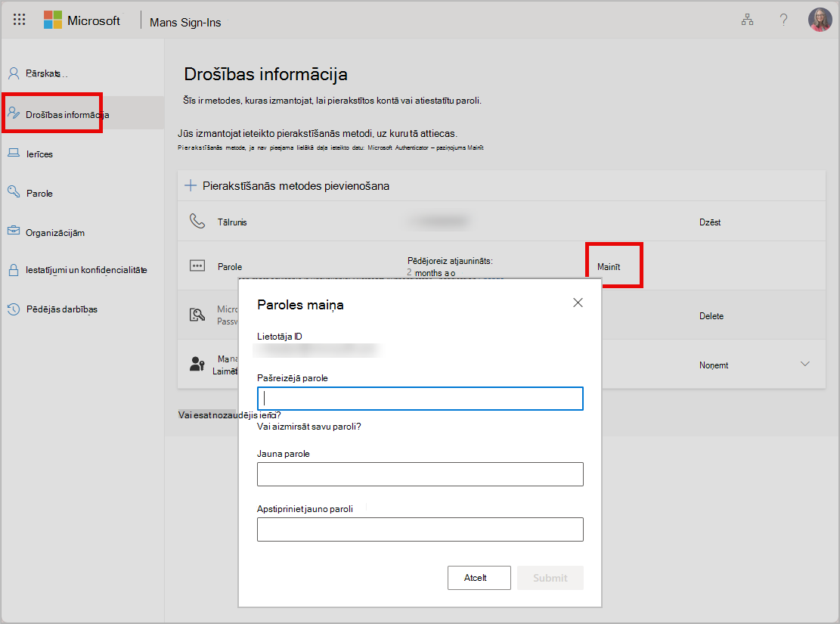Screen dimensions: 840x624
Task: Select Drošības informācija in the sidebar
Action: click(x=67, y=115)
